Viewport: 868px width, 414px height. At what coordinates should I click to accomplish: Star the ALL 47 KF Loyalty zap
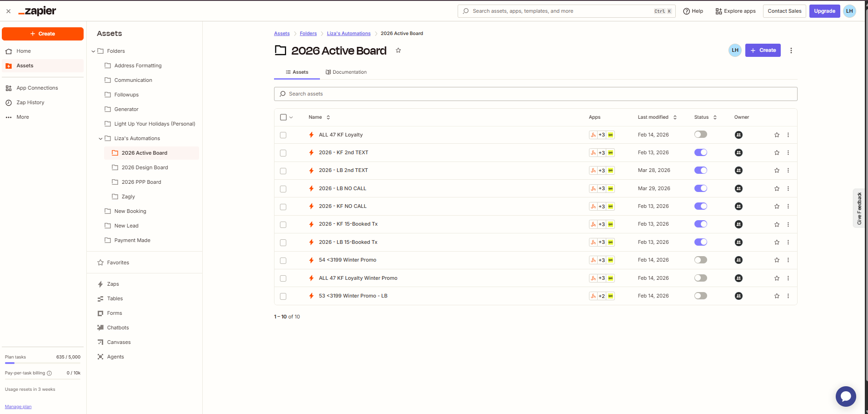[777, 135]
